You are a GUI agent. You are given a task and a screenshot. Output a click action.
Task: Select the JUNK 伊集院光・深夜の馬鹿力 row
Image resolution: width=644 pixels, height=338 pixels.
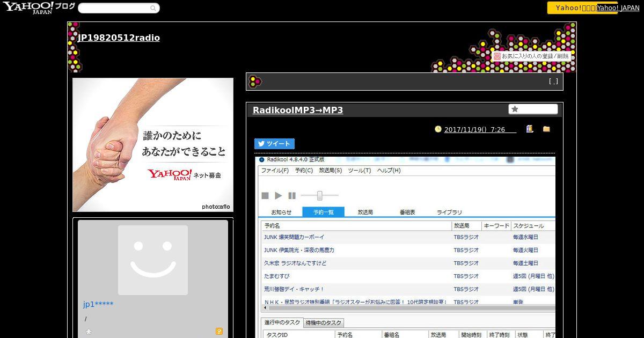pos(408,250)
